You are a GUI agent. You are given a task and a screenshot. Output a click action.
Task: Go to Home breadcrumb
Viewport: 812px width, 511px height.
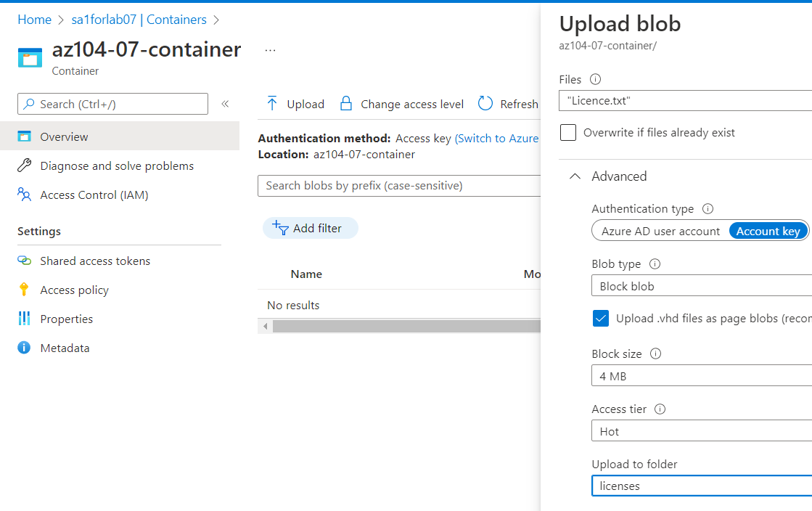[34, 20]
